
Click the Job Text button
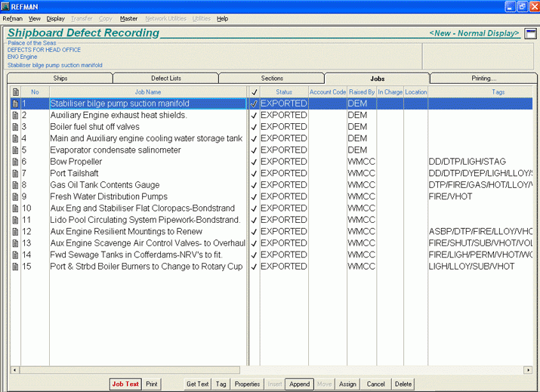125,384
